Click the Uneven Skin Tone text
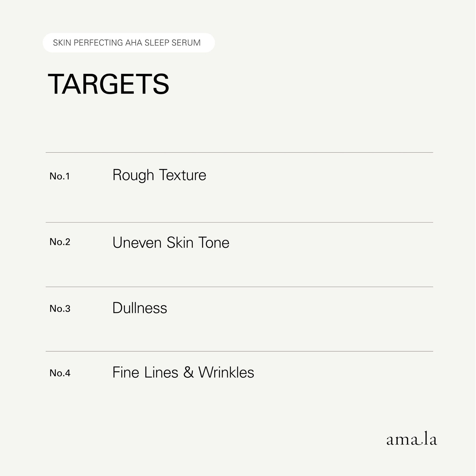The width and height of the screenshot is (476, 476). click(x=171, y=243)
